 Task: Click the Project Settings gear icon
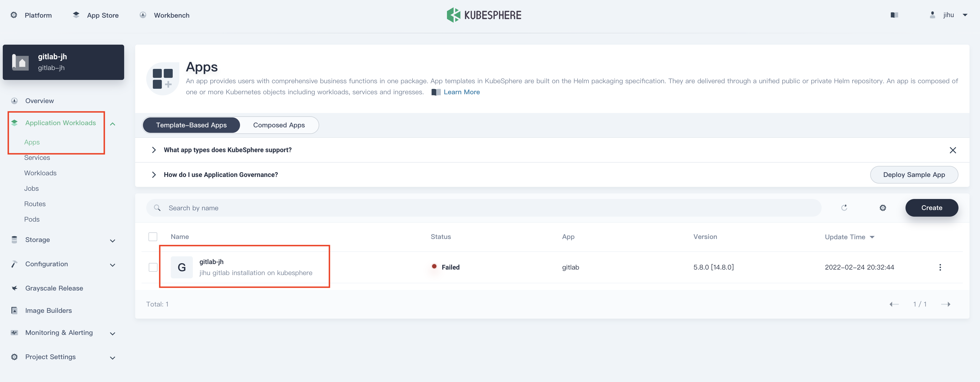pyautogui.click(x=14, y=357)
